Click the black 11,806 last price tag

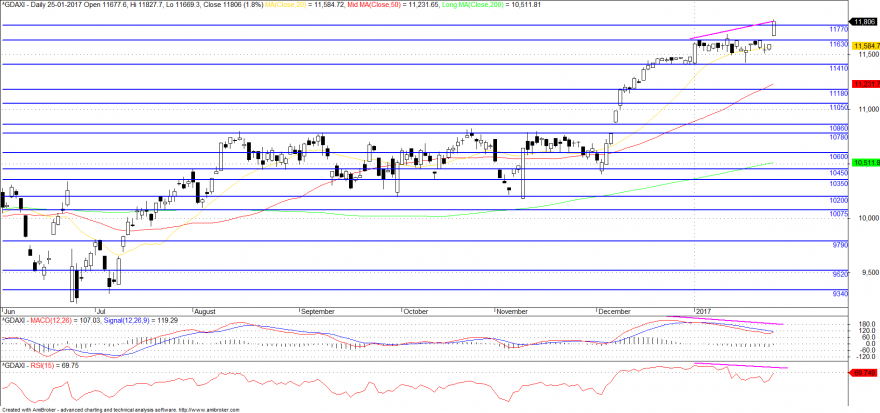point(865,22)
